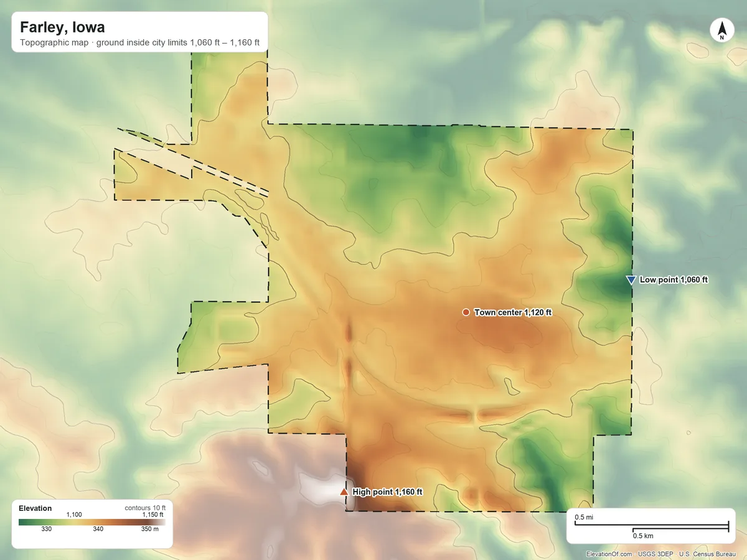Image resolution: width=747 pixels, height=560 pixels.
Task: Click the '0.5 mi' scale bar label
Action: pyautogui.click(x=583, y=518)
